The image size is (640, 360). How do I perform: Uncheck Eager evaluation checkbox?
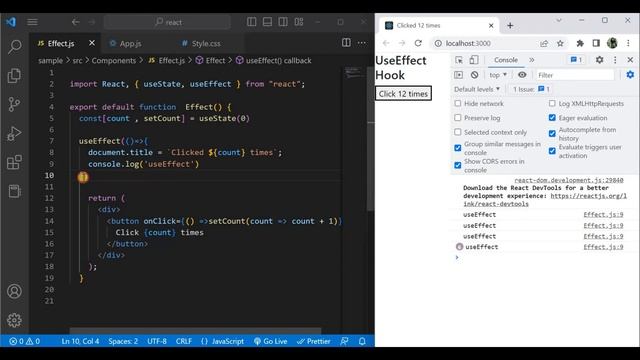[x=552, y=118]
